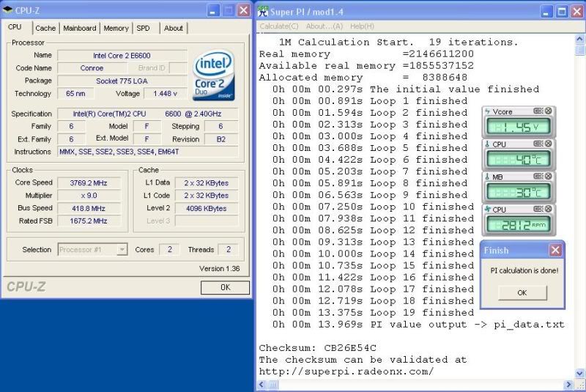Click the magnet icon on the MB widget
Screen dimensions: 586x392
click(x=538, y=176)
